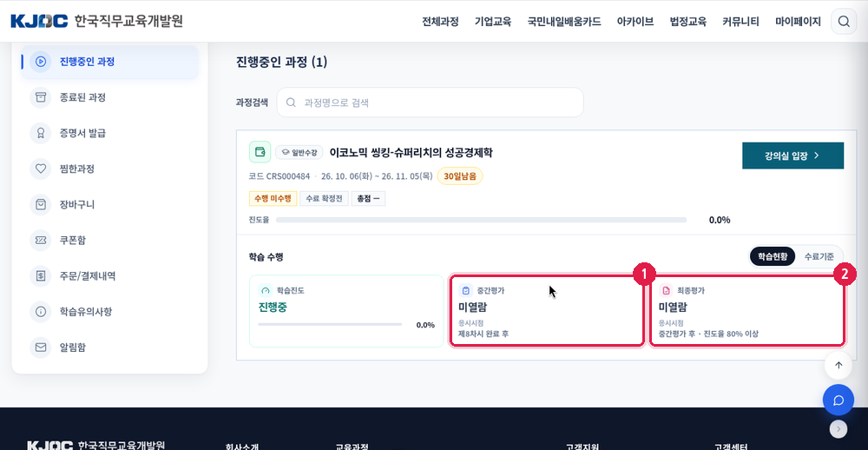The image size is (868, 450).
Task: Click the gauge icon in the 학습진도 card
Action: tap(265, 290)
